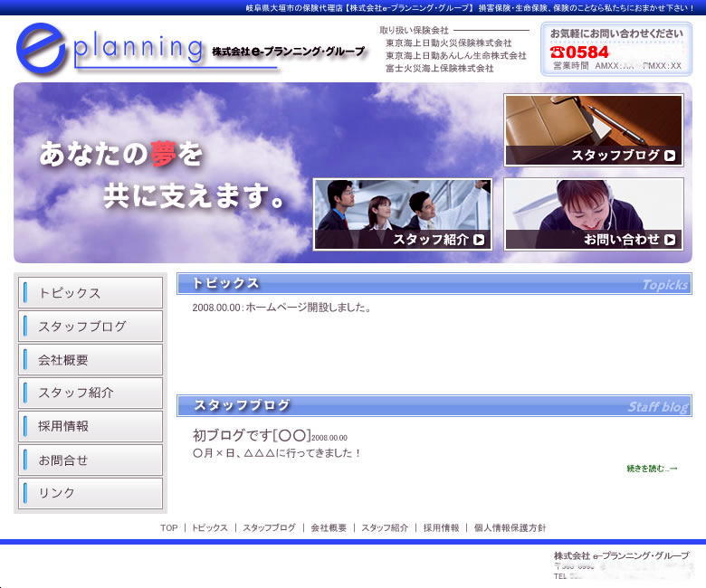Click TOP in the footer navigation

click(x=169, y=527)
